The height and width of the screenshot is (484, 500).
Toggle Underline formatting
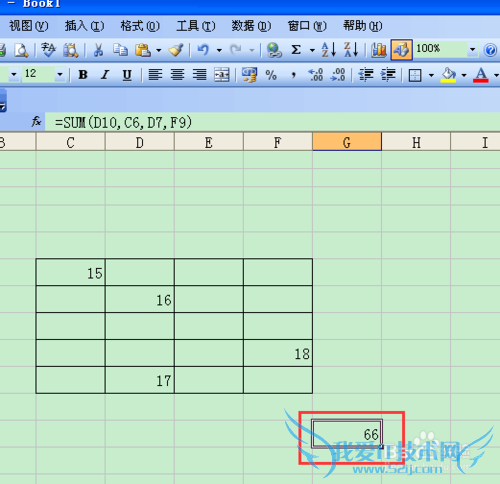[127, 75]
